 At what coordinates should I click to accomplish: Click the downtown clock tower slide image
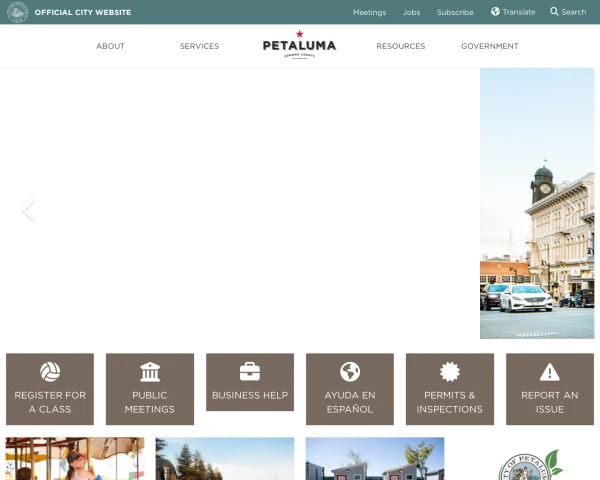pyautogui.click(x=537, y=203)
